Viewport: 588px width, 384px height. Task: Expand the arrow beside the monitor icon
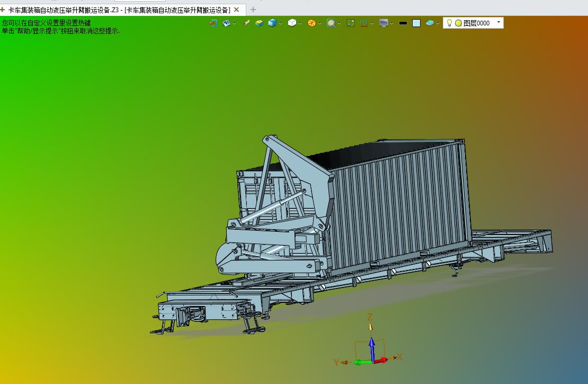coord(391,24)
